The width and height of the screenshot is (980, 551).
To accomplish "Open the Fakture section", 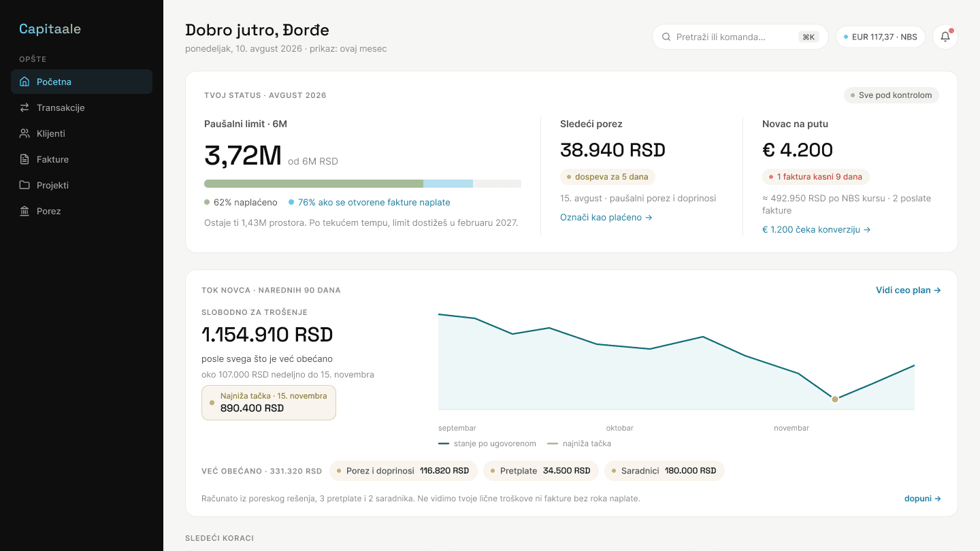I will [82, 159].
